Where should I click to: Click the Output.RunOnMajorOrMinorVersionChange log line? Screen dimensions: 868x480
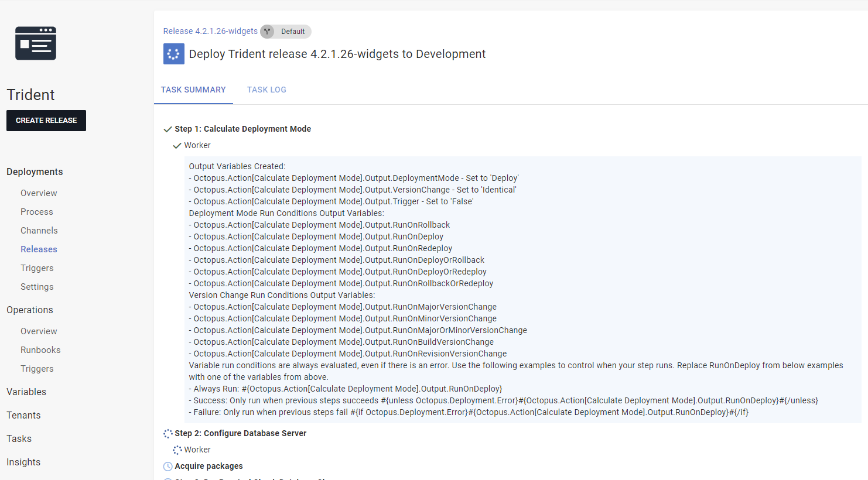click(358, 330)
